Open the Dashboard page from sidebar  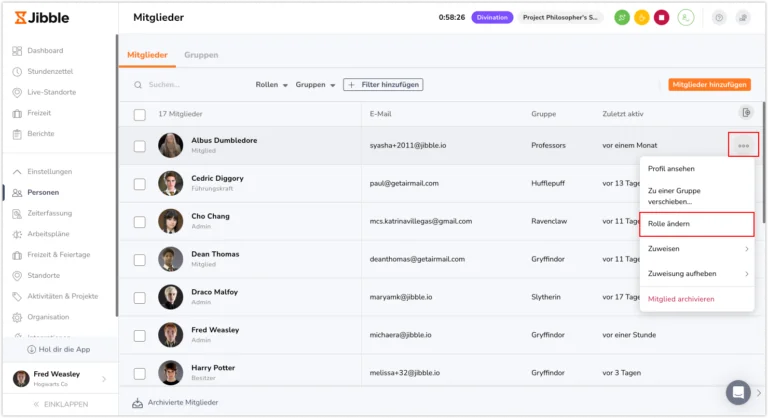point(38,50)
